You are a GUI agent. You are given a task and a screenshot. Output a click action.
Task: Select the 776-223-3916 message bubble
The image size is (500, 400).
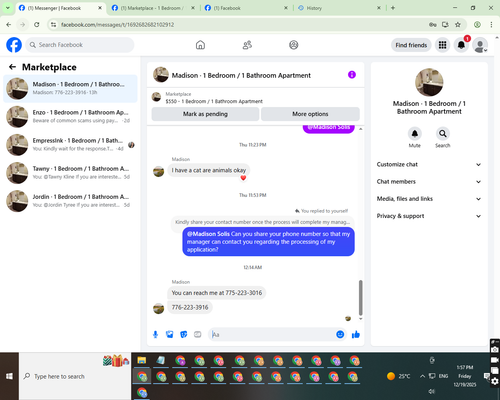pyautogui.click(x=190, y=307)
